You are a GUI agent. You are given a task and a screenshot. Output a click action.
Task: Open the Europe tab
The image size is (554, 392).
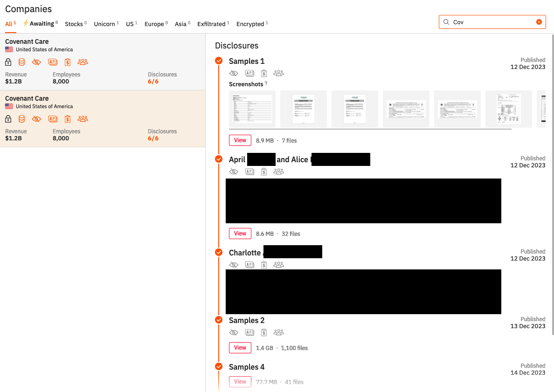[x=156, y=24]
